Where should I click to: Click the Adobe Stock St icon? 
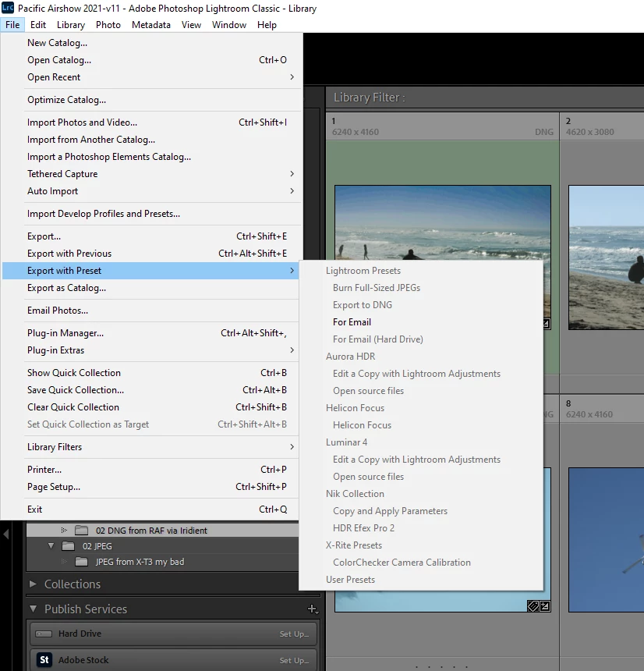tap(44, 659)
